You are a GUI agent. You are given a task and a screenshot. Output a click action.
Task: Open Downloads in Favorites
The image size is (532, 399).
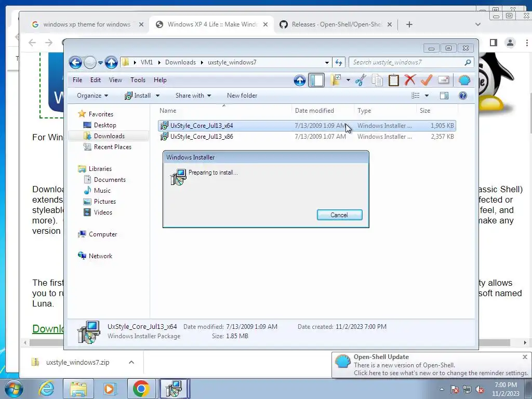pyautogui.click(x=109, y=136)
